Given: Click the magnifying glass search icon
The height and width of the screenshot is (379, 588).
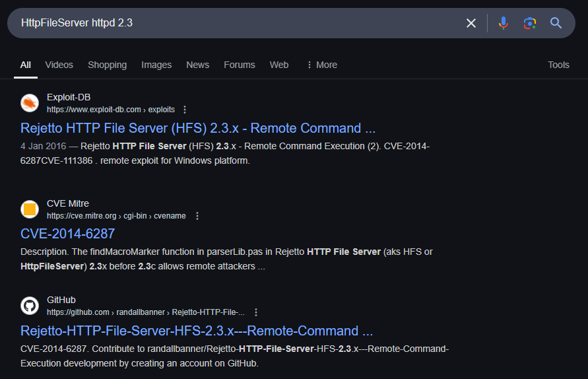Looking at the screenshot, I should (556, 23).
